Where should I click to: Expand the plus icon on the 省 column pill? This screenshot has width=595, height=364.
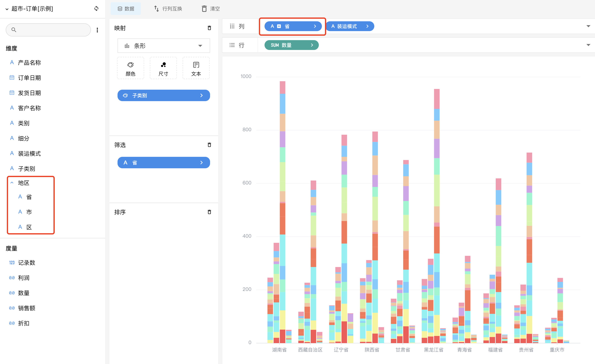[x=279, y=26]
